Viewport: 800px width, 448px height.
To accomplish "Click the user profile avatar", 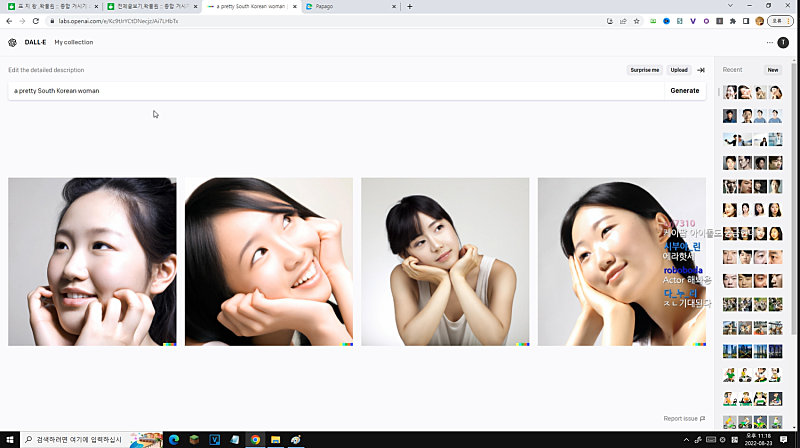I will point(783,42).
